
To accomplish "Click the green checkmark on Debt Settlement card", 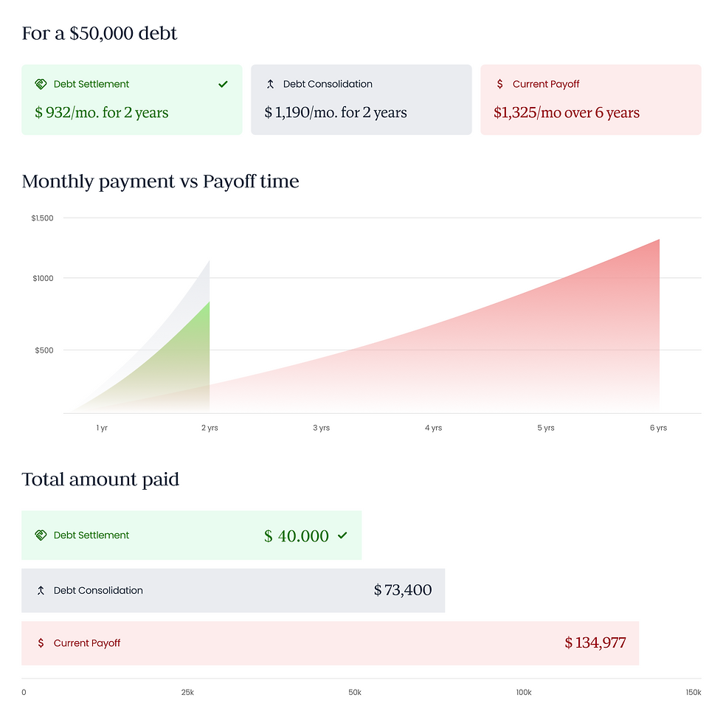I will [x=223, y=84].
